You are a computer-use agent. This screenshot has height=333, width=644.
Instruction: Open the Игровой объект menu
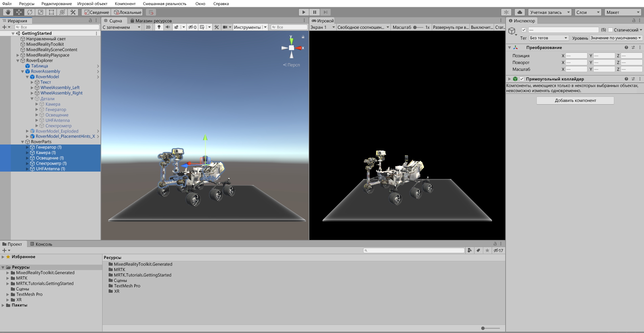coord(92,4)
